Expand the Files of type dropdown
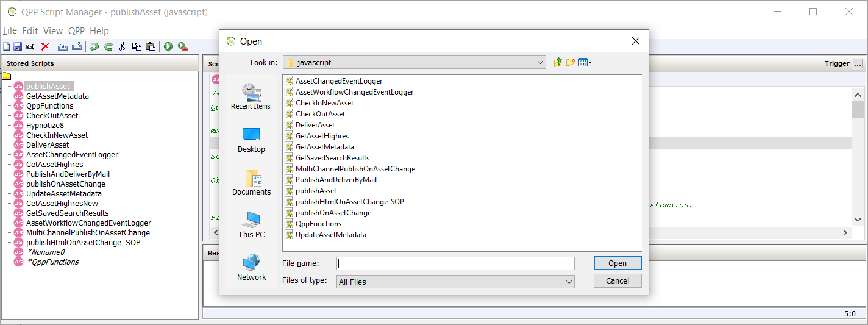Viewport: 868px width, 325px height. point(569,282)
